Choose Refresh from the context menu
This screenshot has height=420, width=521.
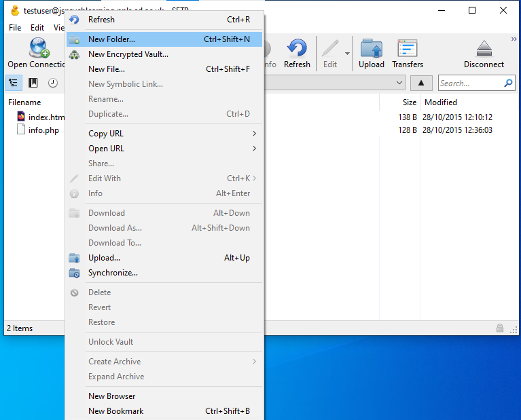pyautogui.click(x=164, y=20)
